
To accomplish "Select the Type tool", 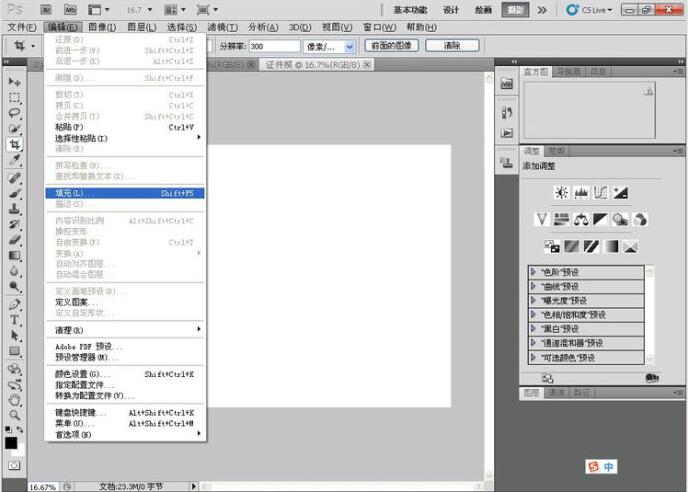I will point(15,320).
